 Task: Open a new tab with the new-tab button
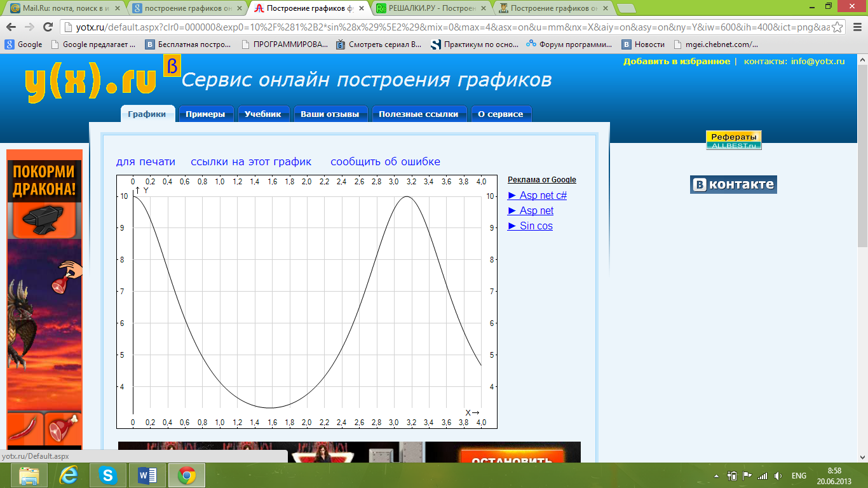pyautogui.click(x=626, y=8)
